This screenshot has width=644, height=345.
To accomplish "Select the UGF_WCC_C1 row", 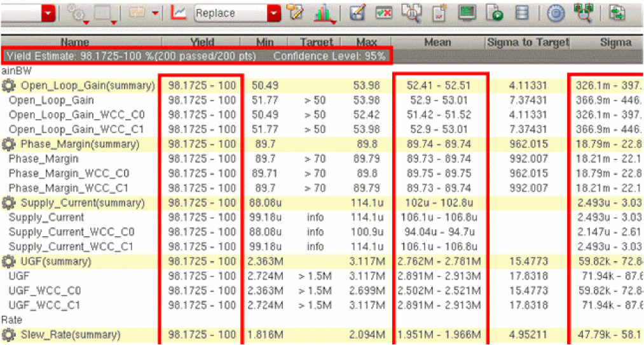I will 322,306.
